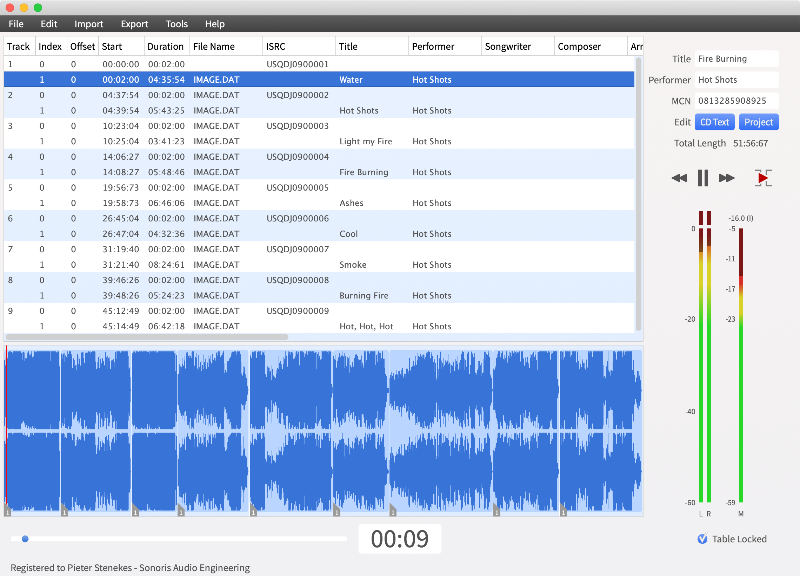Open the Import menu
Image resolution: width=800 pixels, height=576 pixels.
pyautogui.click(x=88, y=23)
